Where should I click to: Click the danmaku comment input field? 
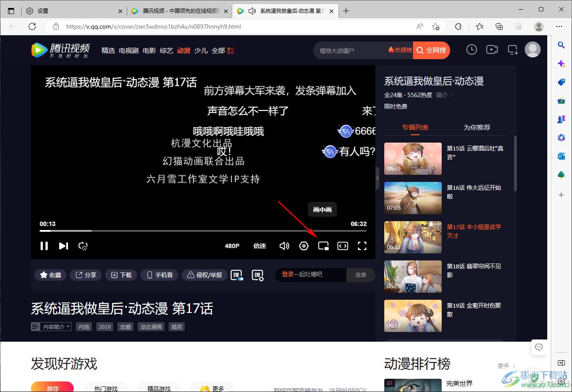click(311, 275)
